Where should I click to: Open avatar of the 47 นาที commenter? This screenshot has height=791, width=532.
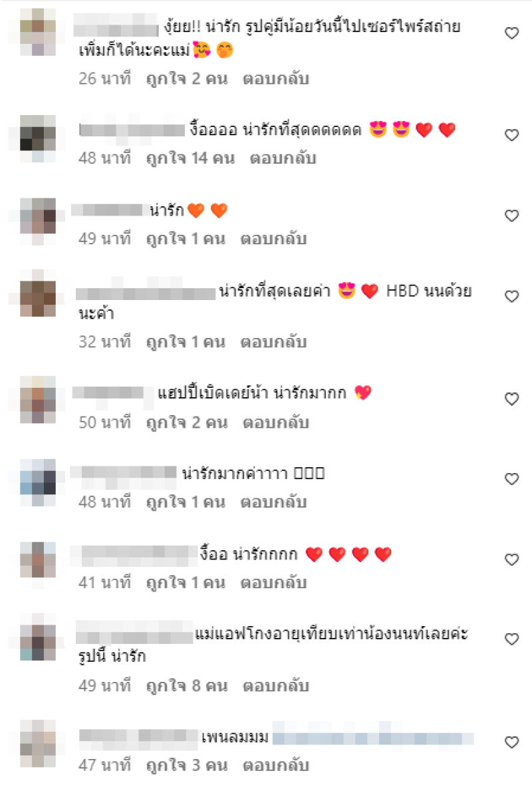click(38, 744)
